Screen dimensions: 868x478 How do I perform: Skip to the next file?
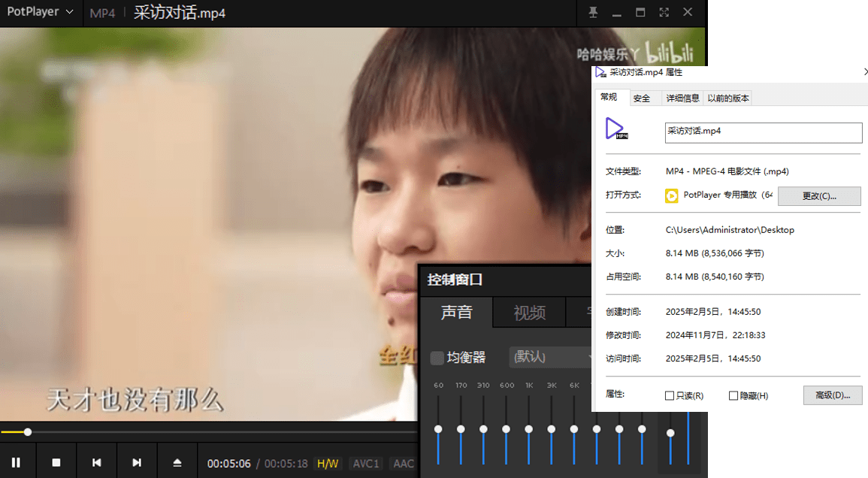(x=137, y=461)
